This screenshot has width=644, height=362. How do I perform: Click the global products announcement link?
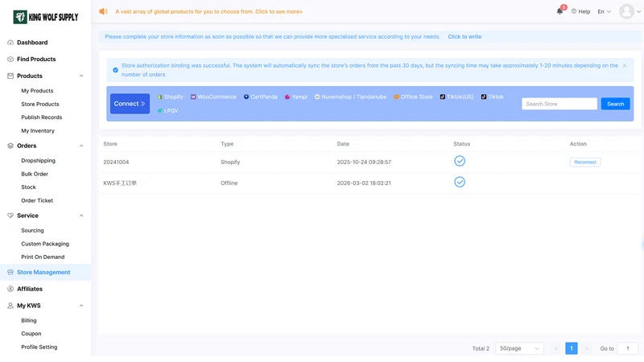coord(208,11)
